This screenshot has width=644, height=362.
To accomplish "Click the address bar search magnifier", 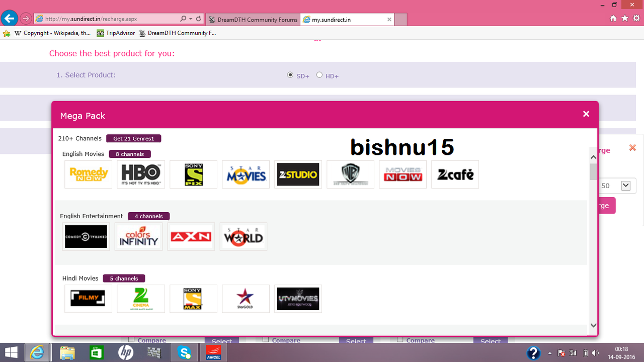I will coord(184,19).
